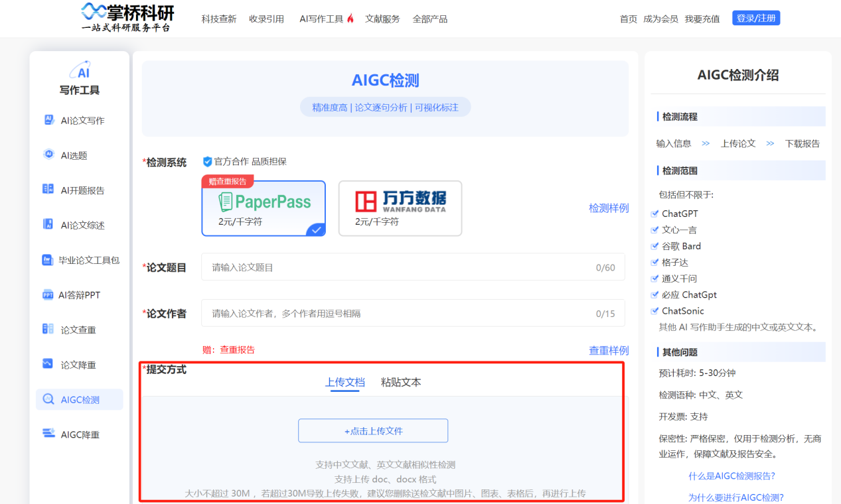Open 查重样例 link
The image size is (841, 504).
point(609,350)
